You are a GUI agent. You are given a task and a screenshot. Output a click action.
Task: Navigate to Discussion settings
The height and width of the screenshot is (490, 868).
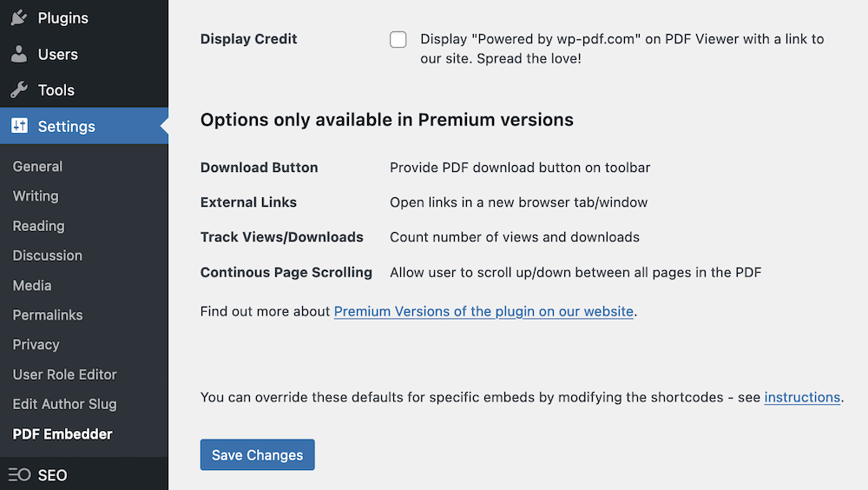(x=48, y=255)
